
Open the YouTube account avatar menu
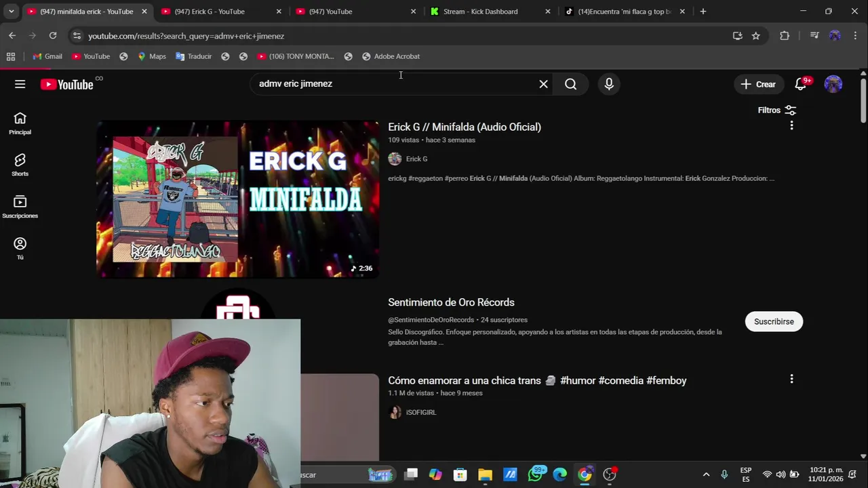click(x=833, y=84)
